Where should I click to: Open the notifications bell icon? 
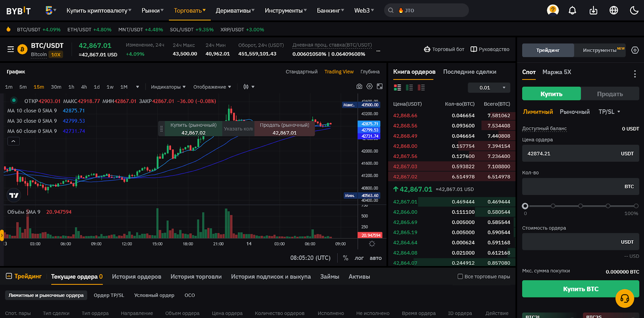click(x=573, y=10)
